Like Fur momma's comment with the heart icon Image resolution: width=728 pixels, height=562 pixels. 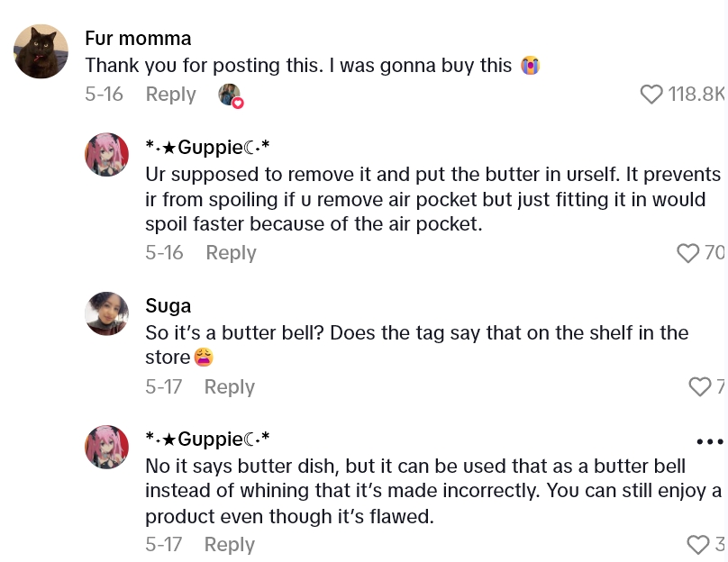pyautogui.click(x=651, y=95)
